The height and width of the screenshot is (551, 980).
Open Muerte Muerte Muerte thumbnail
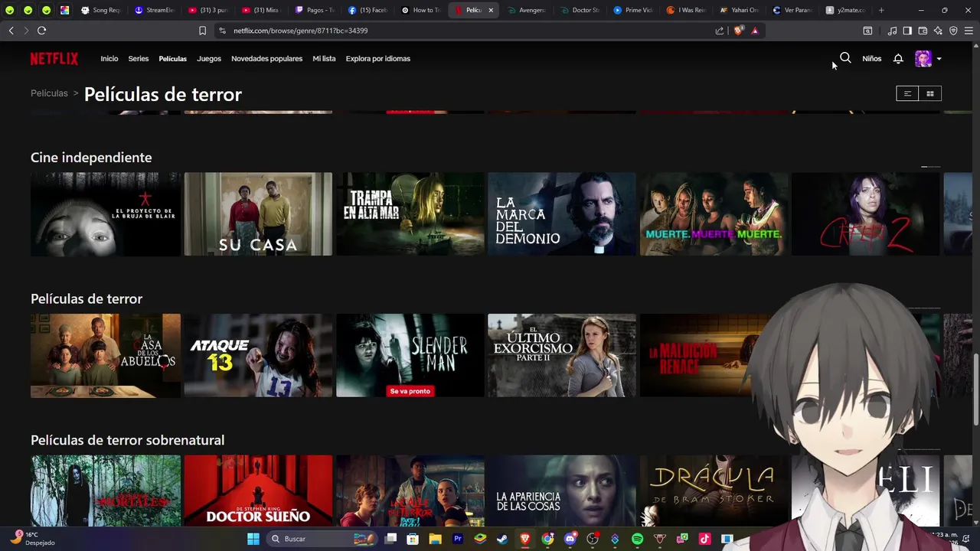coord(714,214)
